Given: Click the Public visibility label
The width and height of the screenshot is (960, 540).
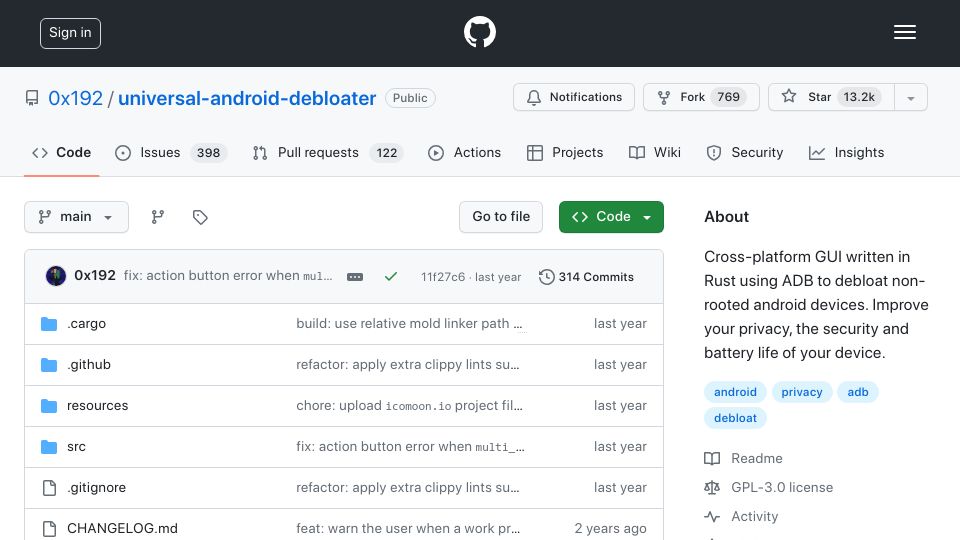Looking at the screenshot, I should point(410,98).
